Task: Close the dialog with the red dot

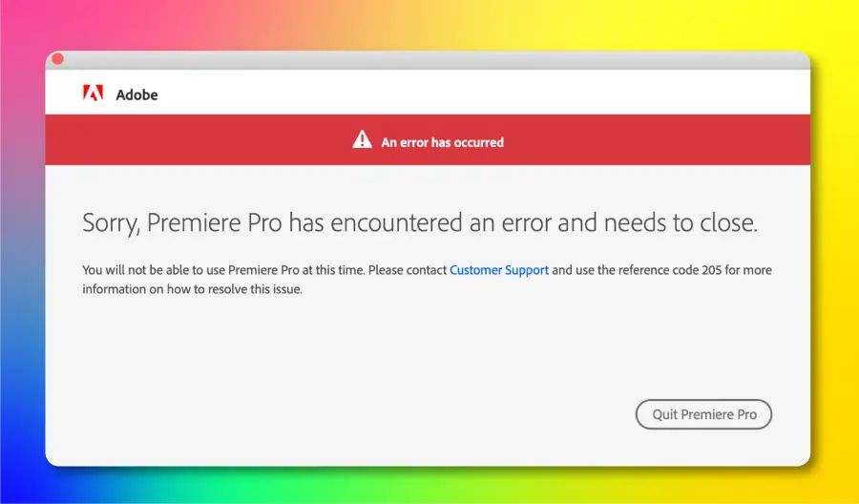Action: point(57,58)
